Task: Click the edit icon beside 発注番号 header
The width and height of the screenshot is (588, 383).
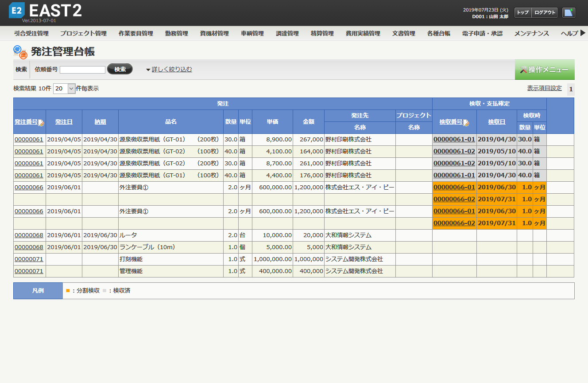Action: coord(42,123)
